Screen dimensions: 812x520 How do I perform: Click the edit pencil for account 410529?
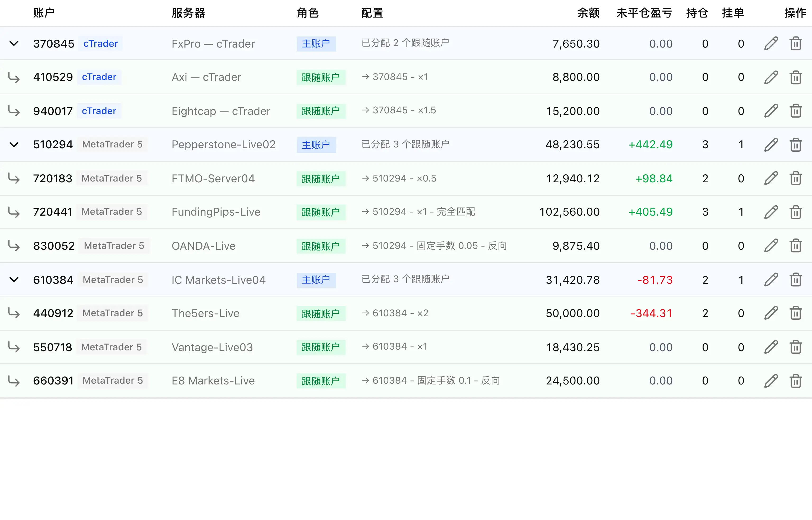point(771,77)
